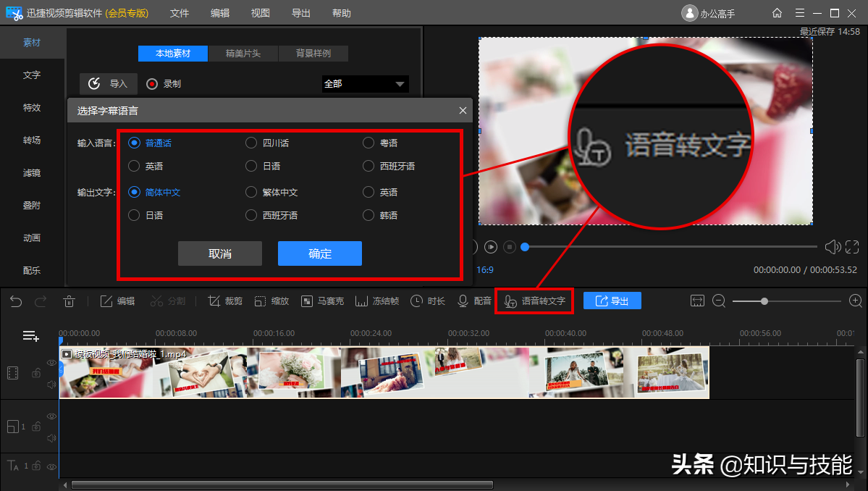Open the 裁剪 (crop) tool
Image resolution: width=868 pixels, height=491 pixels.
pyautogui.click(x=225, y=301)
